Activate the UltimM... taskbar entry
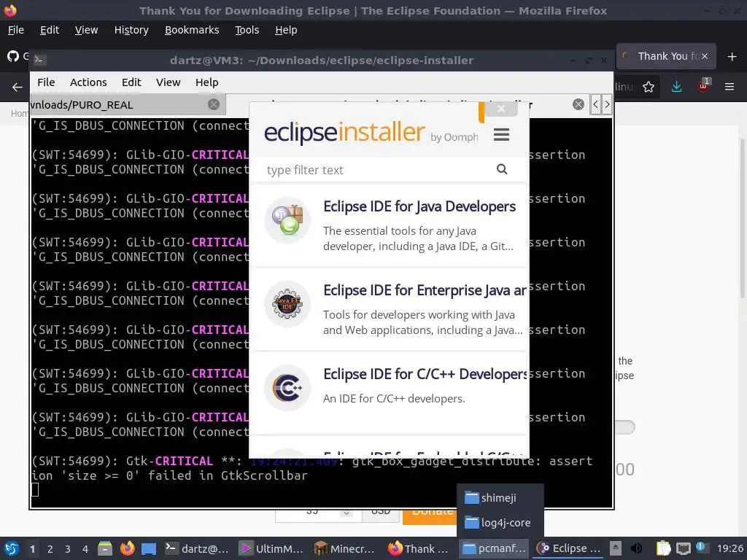The image size is (747, 560). 271,548
